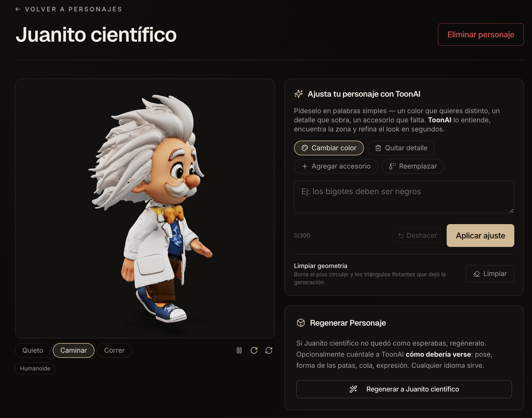Select the Reemplazar chip
Image resolution: width=532 pixels, height=418 pixels.
[413, 166]
